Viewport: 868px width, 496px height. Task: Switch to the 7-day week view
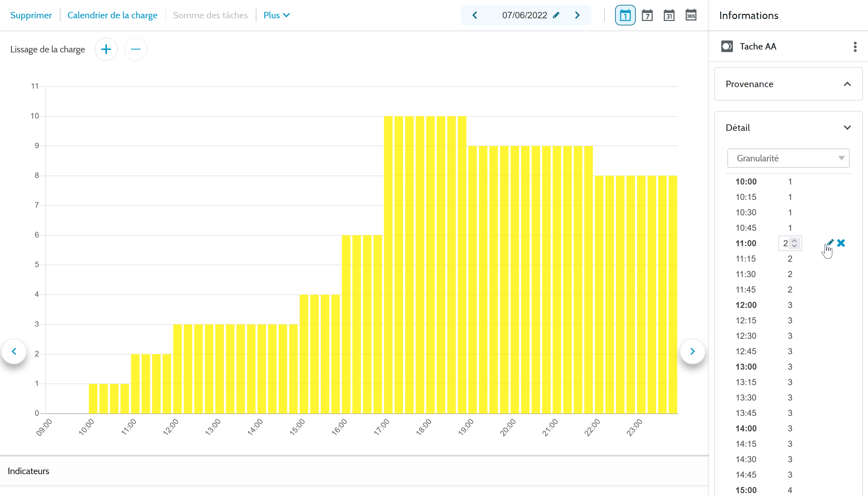click(647, 15)
